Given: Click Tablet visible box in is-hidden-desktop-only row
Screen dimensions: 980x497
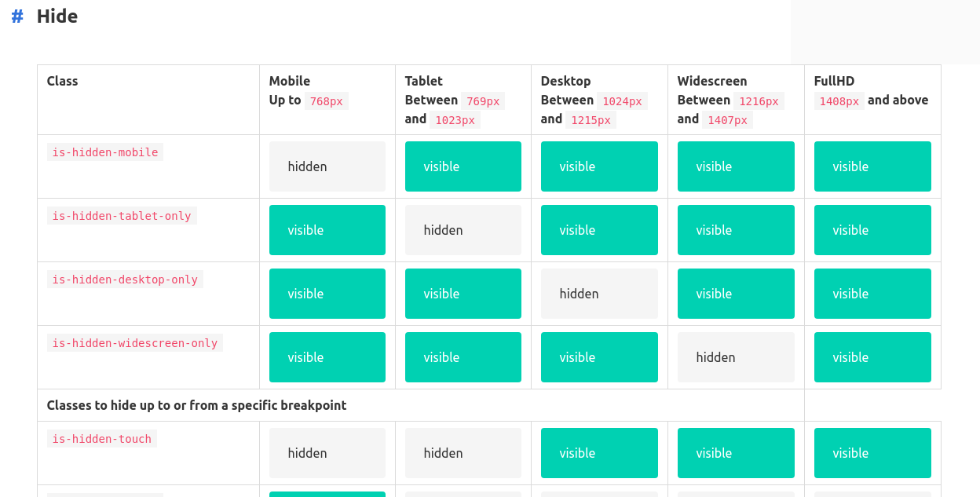Looking at the screenshot, I should 463,294.
